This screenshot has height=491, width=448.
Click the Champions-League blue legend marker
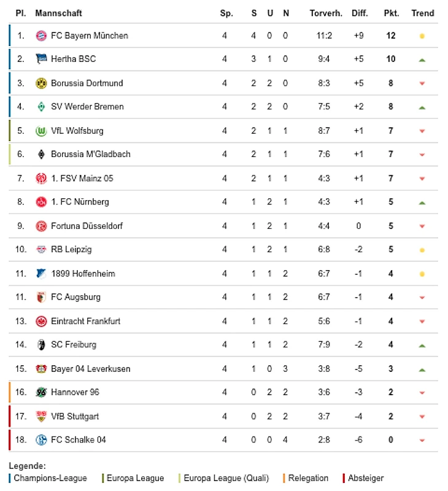(10, 478)
